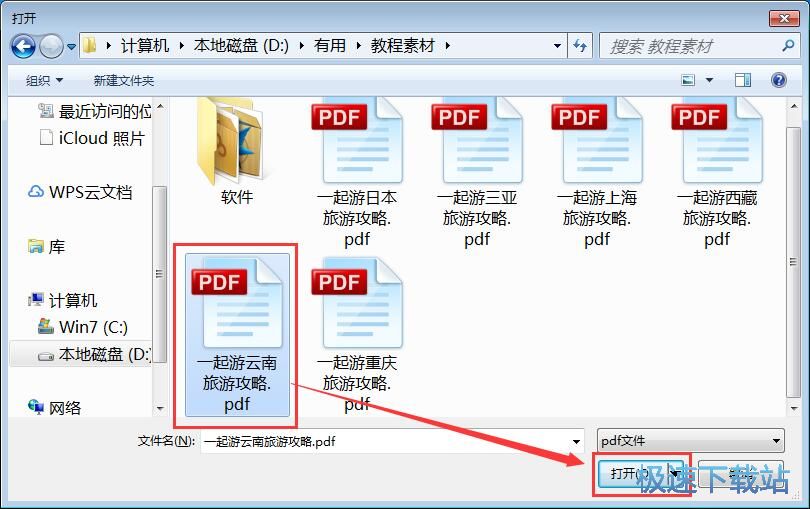Open the 文件名 dropdown arrow
The image size is (810, 509).
577,441
